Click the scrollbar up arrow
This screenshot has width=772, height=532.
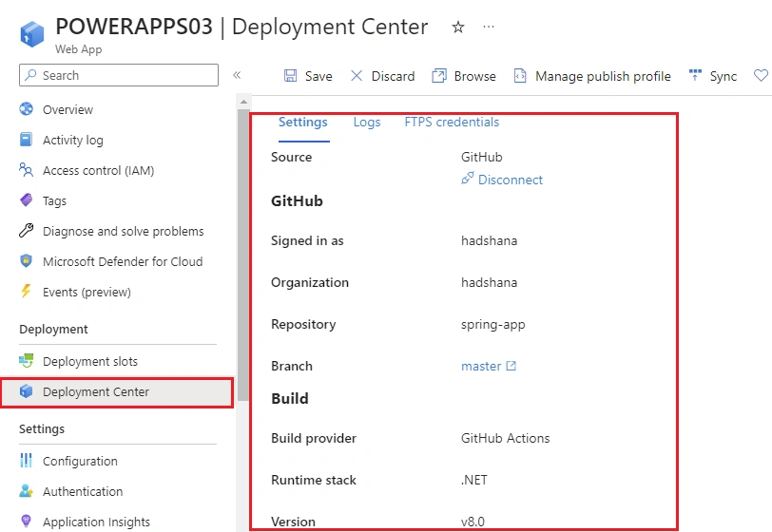click(x=243, y=102)
